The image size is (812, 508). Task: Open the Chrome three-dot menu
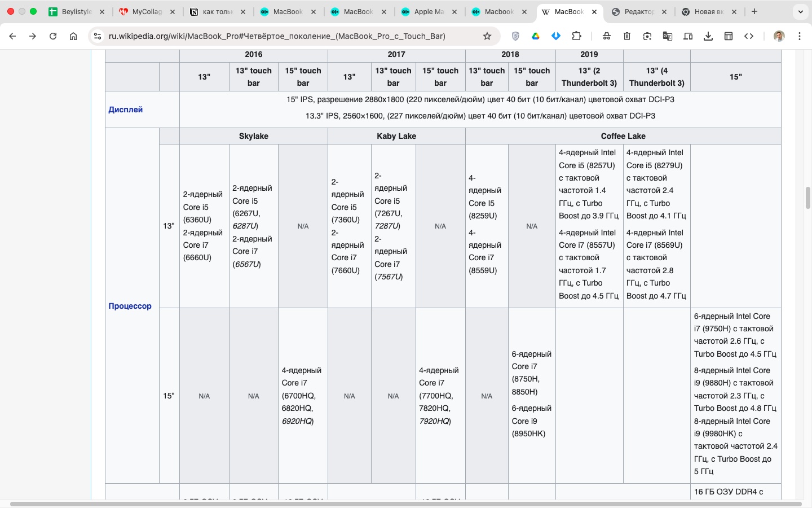[x=800, y=36]
